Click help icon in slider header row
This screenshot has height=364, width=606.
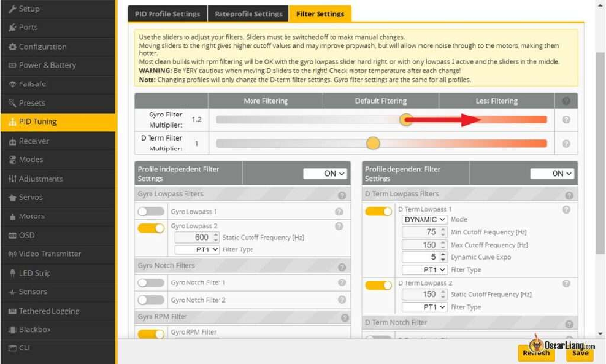pos(566,101)
